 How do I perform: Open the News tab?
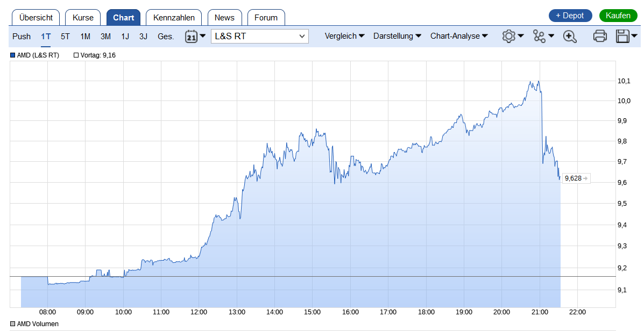pyautogui.click(x=225, y=18)
